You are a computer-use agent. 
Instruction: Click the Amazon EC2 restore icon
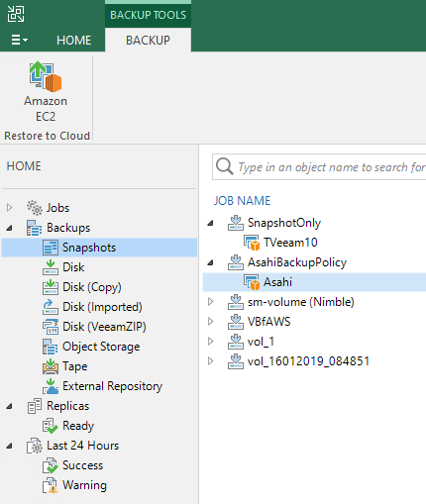pyautogui.click(x=46, y=76)
